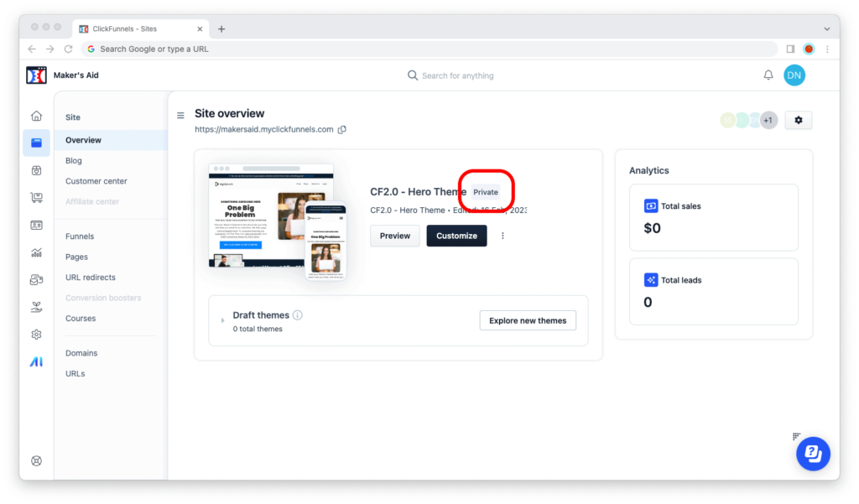Viewport: 859px width, 504px height.
Task: Click the Draft themes info icon
Action: coord(298,315)
